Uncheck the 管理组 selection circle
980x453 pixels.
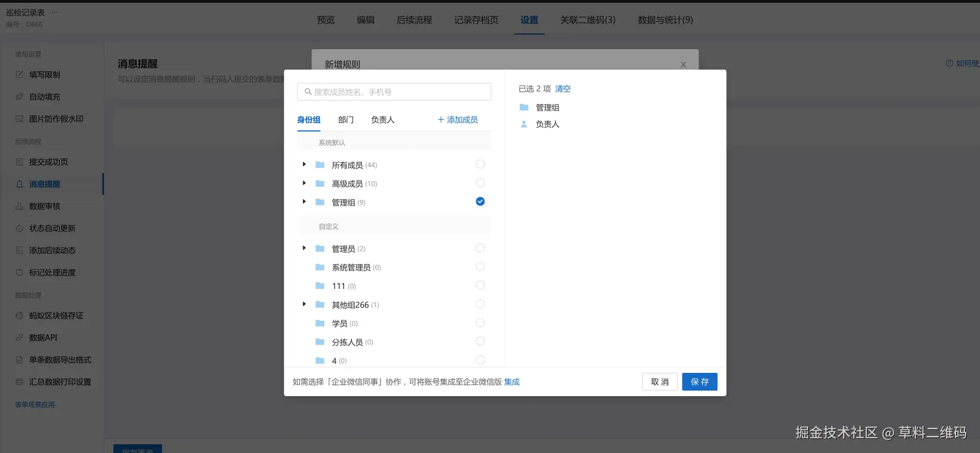480,202
